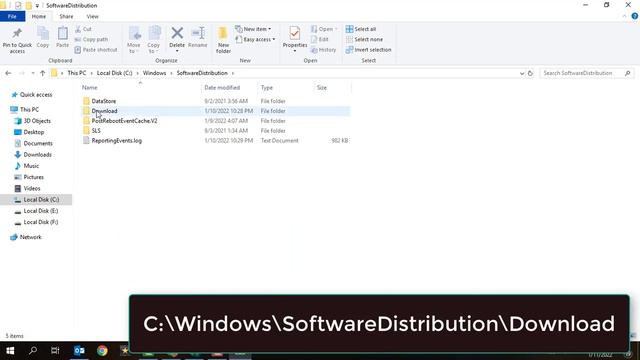Select the PostRebootEventCache.V2 folder

[124, 121]
